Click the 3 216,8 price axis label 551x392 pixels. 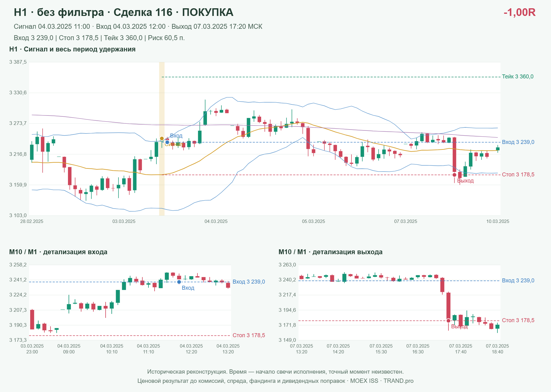coord(18,154)
